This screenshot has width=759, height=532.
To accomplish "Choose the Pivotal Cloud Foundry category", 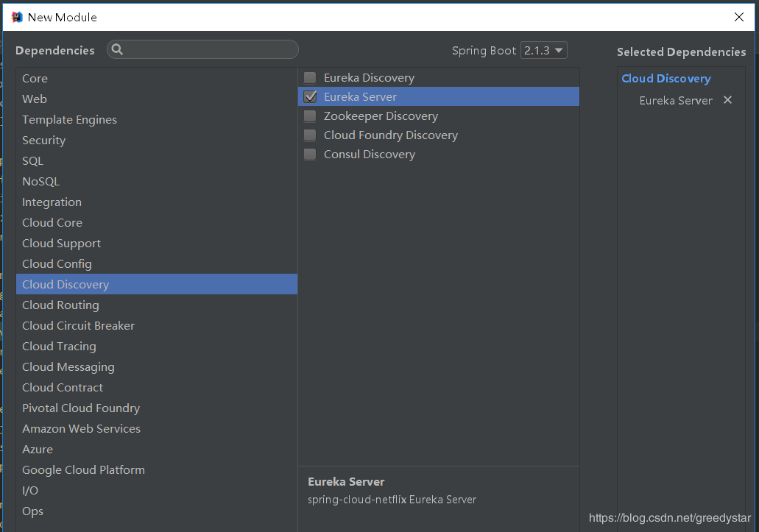I will [x=157, y=408].
